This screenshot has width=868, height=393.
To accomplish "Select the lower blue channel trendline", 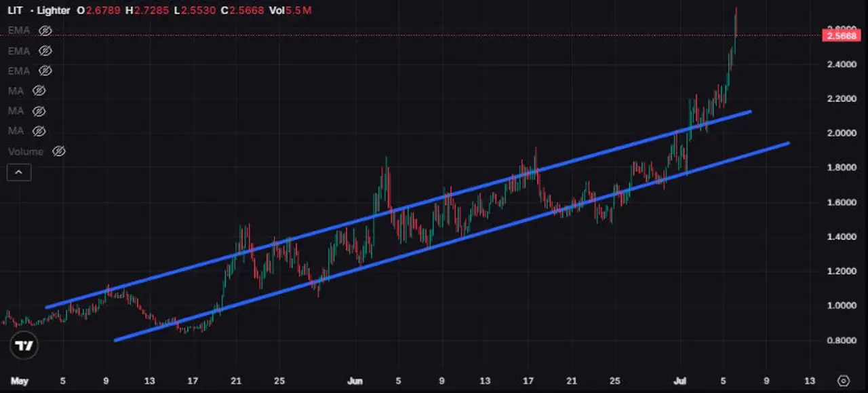I will click(x=452, y=241).
